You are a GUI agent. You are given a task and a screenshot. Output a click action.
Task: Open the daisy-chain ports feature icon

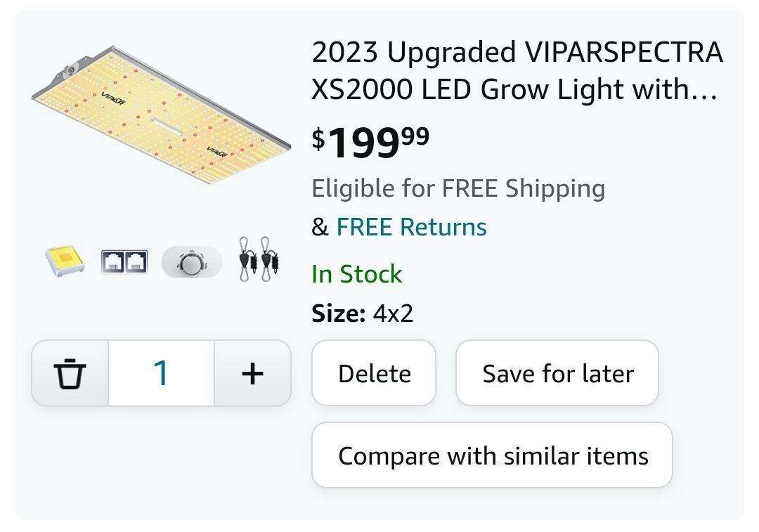[x=124, y=262]
